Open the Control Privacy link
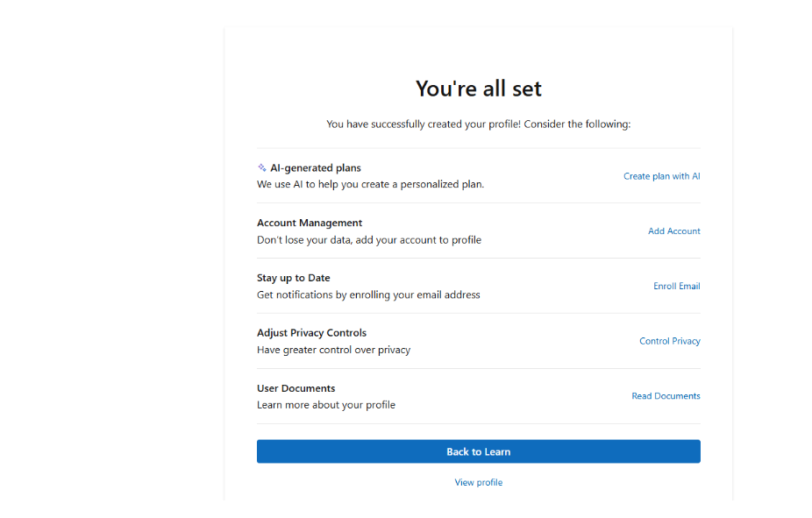812x518 pixels. tap(670, 341)
